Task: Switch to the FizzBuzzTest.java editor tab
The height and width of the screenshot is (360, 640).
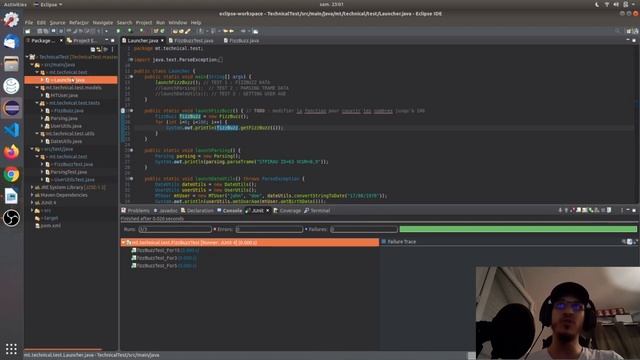Action: coord(191,40)
